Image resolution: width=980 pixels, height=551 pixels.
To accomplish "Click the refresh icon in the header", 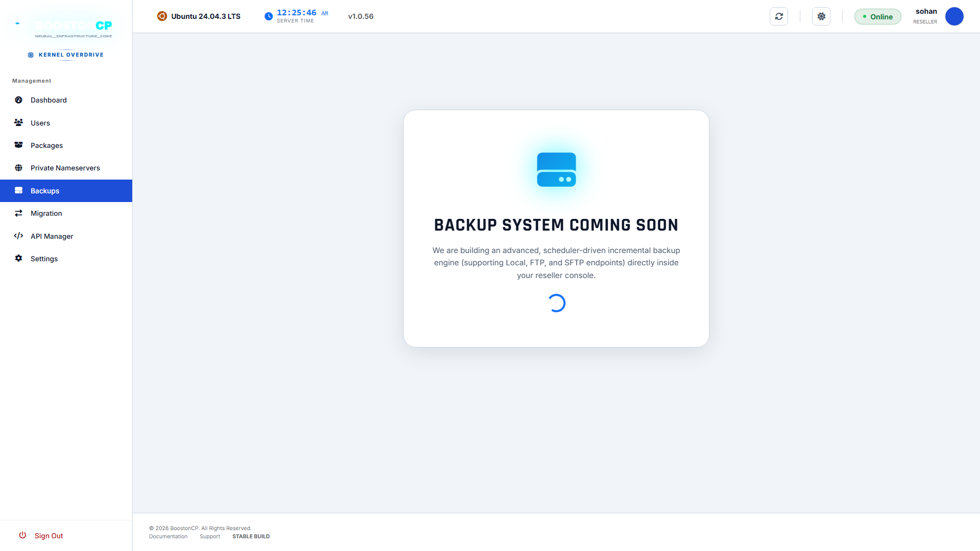I will pos(779,16).
